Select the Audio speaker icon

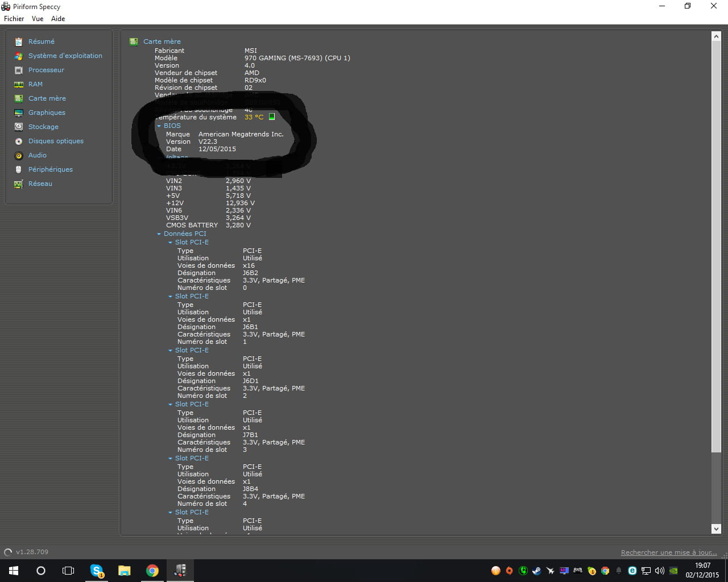[19, 155]
